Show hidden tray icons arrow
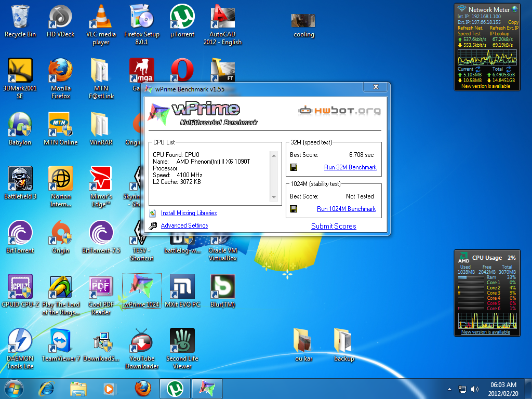The image size is (532, 399). point(449,389)
